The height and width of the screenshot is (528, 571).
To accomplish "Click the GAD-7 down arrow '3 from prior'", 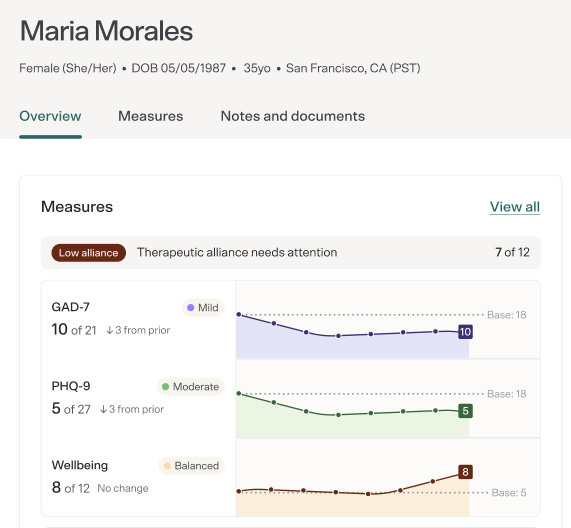I will point(138,330).
